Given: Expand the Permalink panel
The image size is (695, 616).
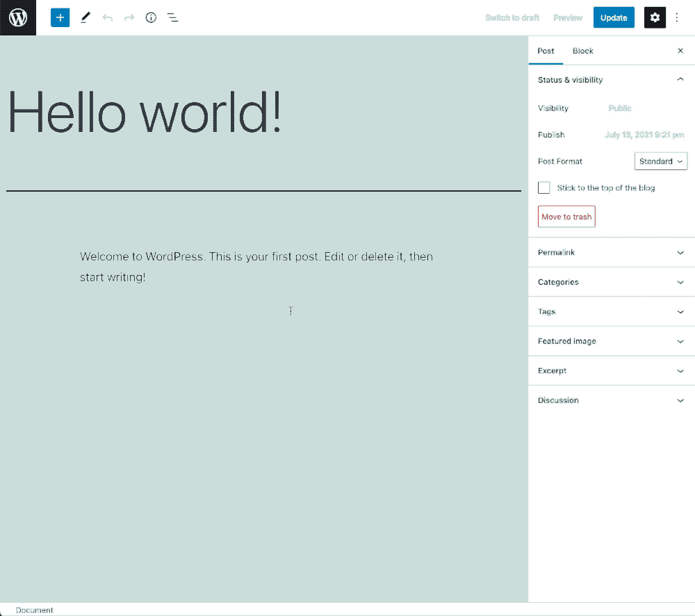Looking at the screenshot, I should [611, 253].
